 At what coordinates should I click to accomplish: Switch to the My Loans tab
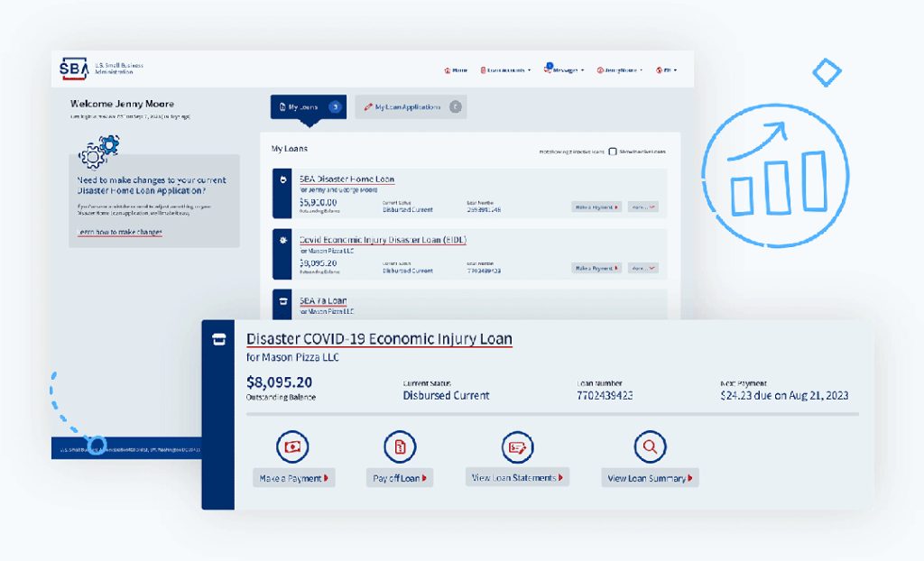(x=309, y=106)
